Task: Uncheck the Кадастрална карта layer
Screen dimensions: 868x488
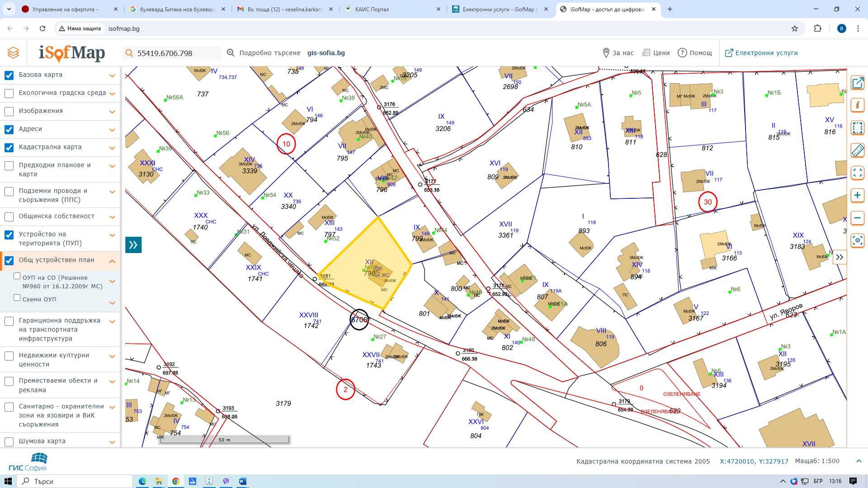Action: (x=9, y=147)
